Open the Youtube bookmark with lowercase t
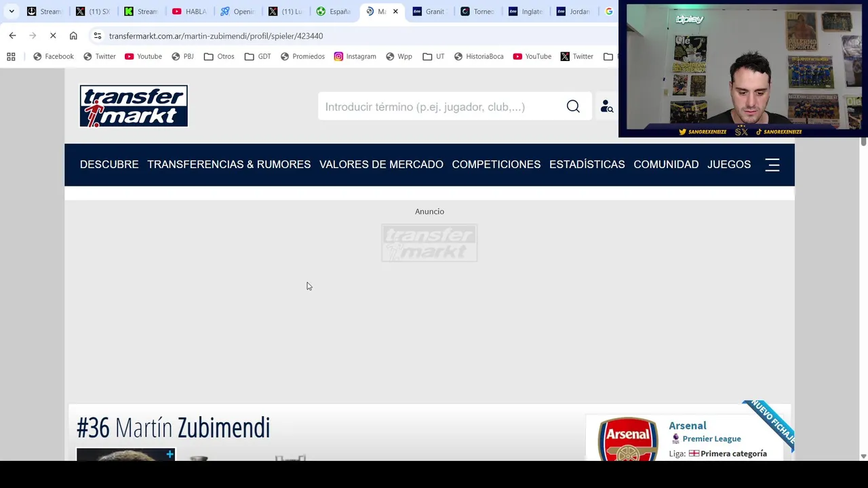868x488 pixels. [143, 56]
